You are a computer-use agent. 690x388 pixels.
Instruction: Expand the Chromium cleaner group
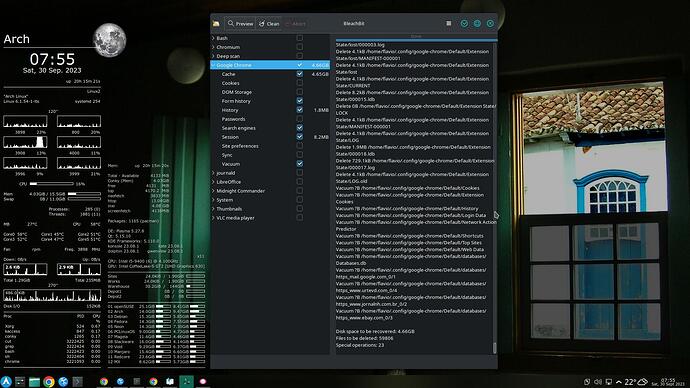coord(213,47)
